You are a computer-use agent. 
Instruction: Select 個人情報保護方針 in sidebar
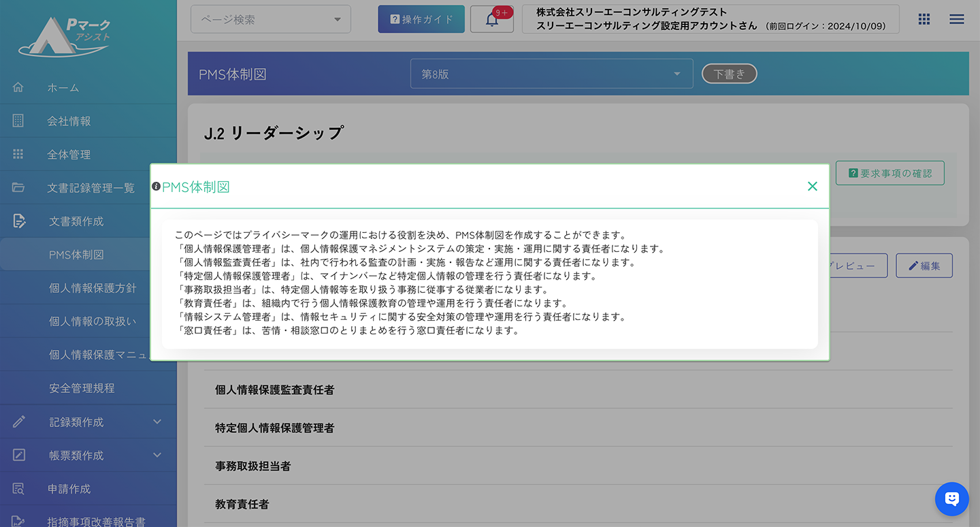point(93,288)
